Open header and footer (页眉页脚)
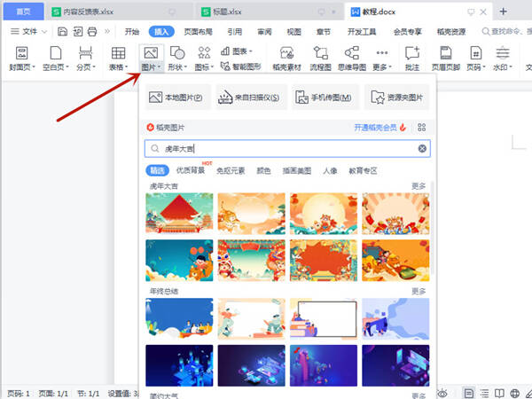This screenshot has width=532, height=399. 445,59
